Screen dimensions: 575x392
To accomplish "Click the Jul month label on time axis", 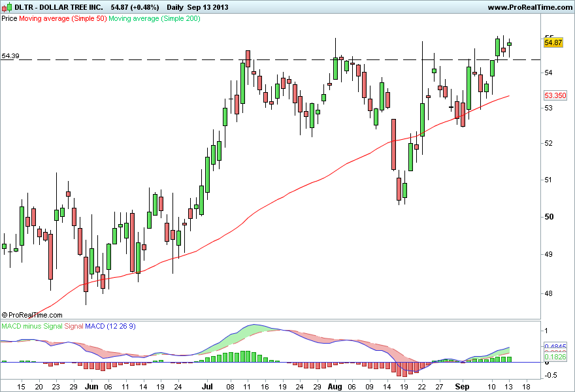I will point(208,387).
